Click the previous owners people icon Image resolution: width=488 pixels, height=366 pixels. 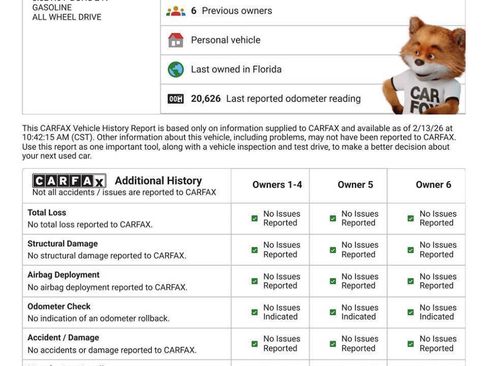click(176, 11)
